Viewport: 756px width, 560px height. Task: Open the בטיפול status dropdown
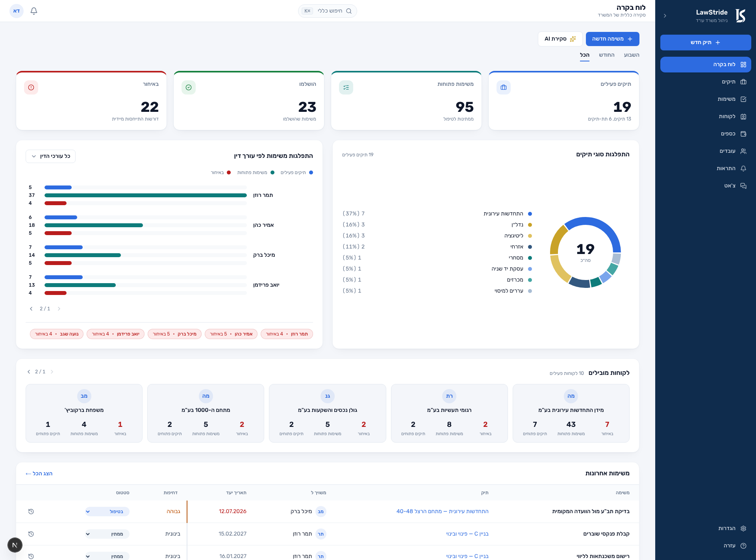tap(107, 512)
